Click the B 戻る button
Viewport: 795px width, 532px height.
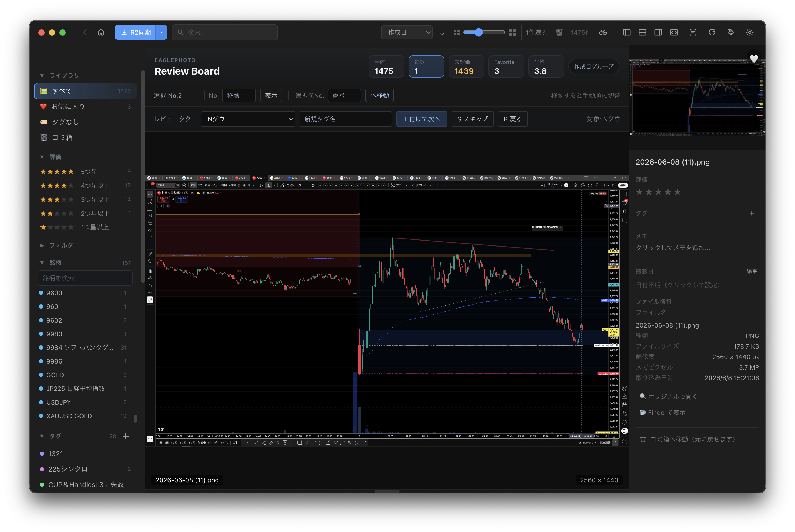(512, 119)
